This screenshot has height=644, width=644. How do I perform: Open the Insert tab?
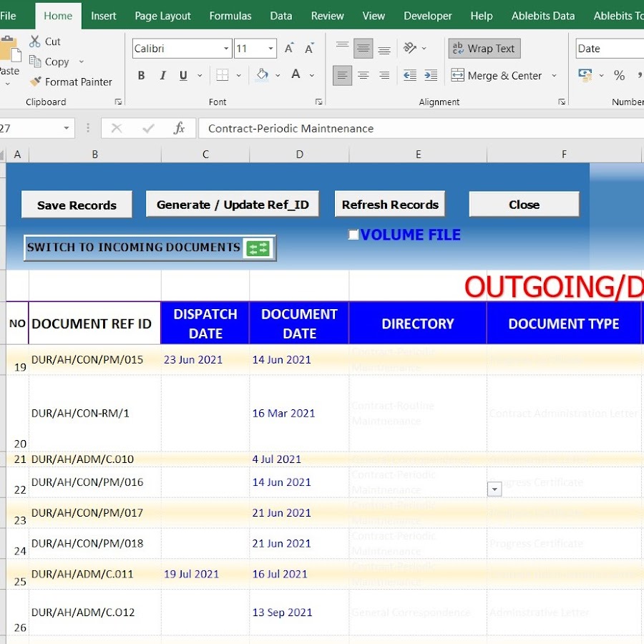coord(104,16)
